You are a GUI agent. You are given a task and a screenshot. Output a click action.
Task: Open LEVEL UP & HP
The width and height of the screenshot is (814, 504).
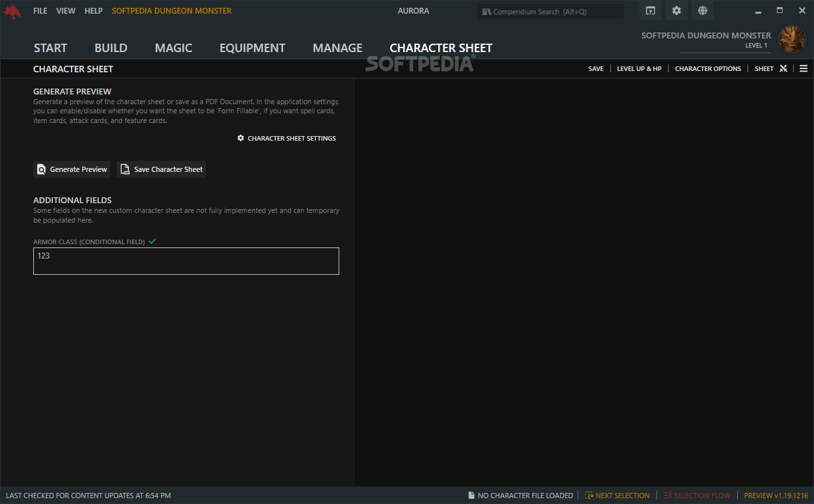[x=639, y=69]
